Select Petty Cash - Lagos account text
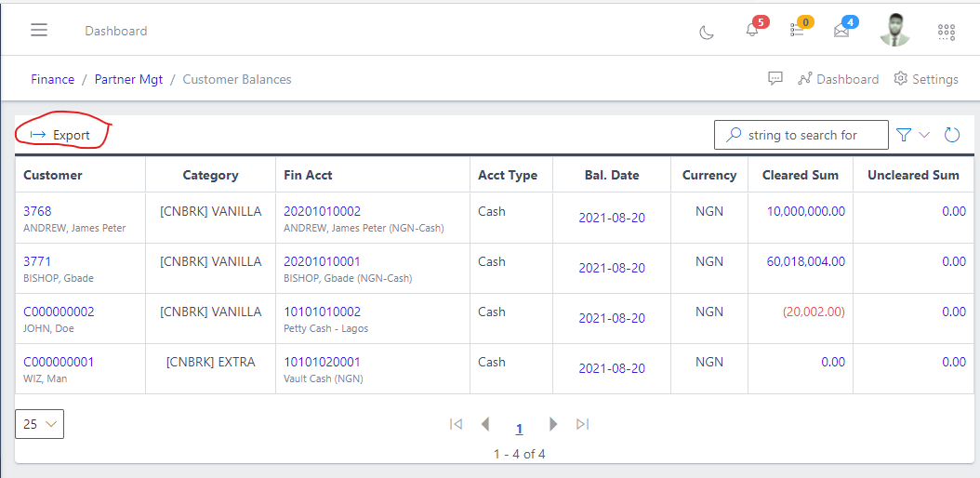This screenshot has height=478, width=980. tap(325, 328)
